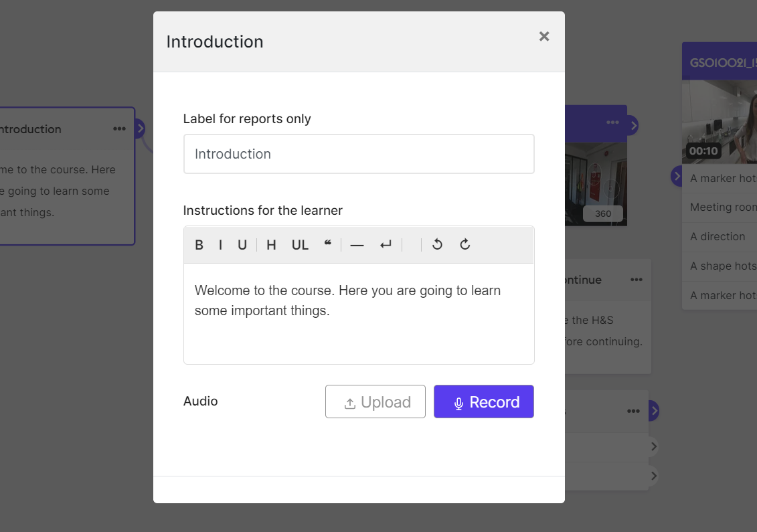Click the chevron connector on the 360 card header
Viewport: 757px width, 532px height.
[633, 126]
